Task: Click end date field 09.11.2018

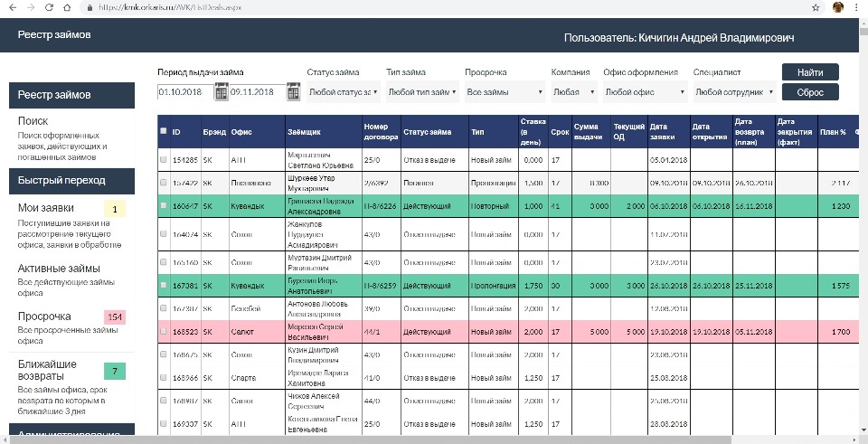Action: [x=258, y=92]
